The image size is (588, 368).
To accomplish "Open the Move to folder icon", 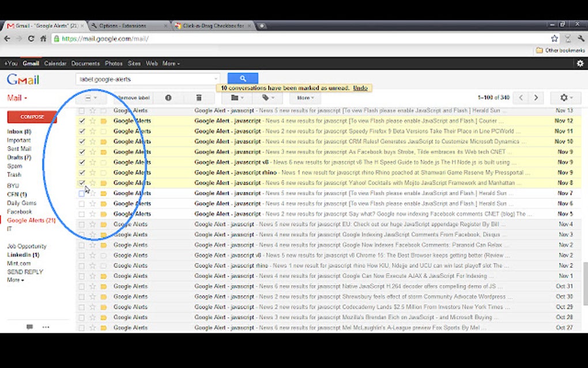I will [235, 97].
